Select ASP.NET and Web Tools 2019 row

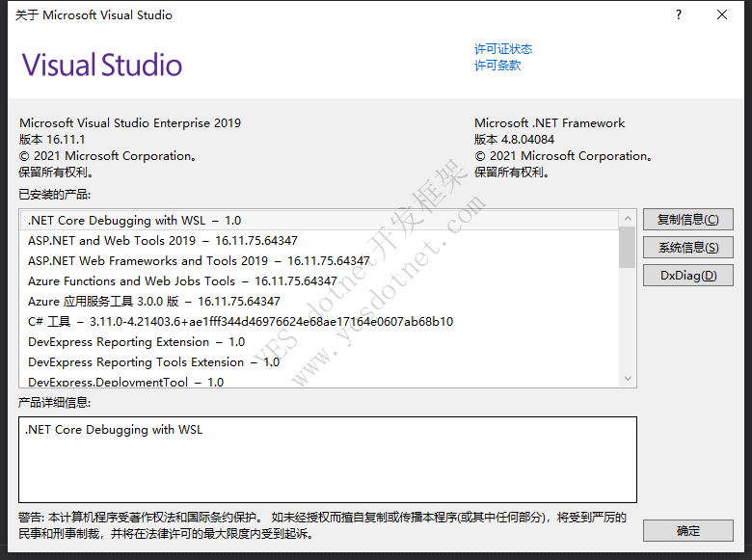pos(319,240)
